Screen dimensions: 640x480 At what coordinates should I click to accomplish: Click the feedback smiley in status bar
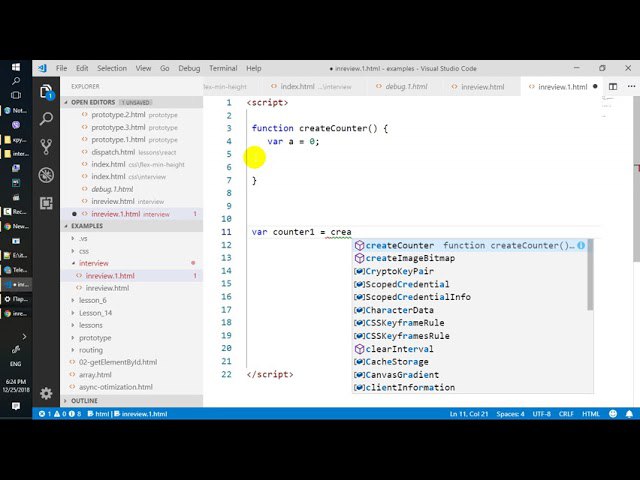click(613, 414)
